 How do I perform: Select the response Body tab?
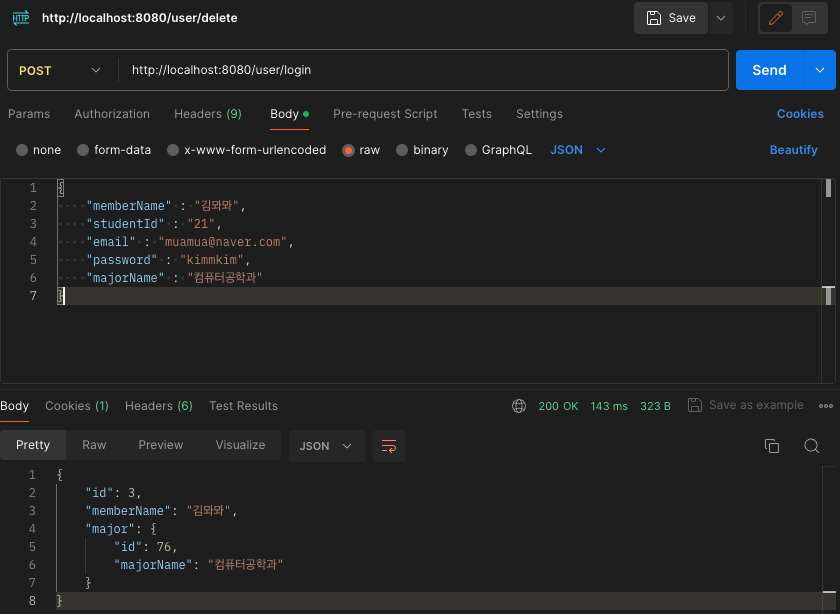(x=14, y=406)
